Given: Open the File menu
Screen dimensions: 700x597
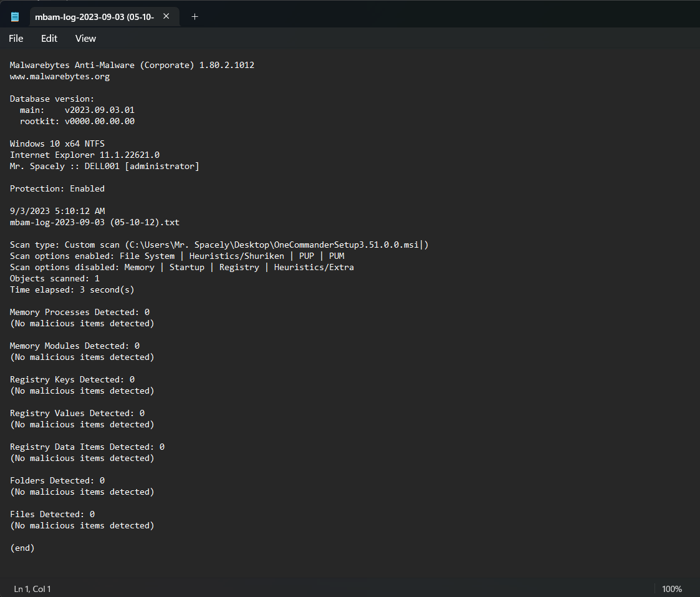Looking at the screenshot, I should (x=16, y=39).
